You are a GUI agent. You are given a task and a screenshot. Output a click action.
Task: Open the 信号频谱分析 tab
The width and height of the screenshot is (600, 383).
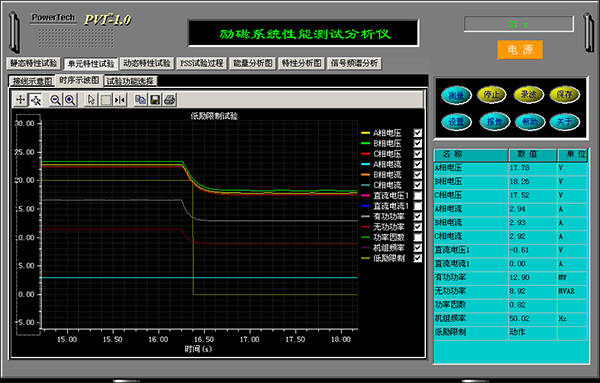coord(354,63)
